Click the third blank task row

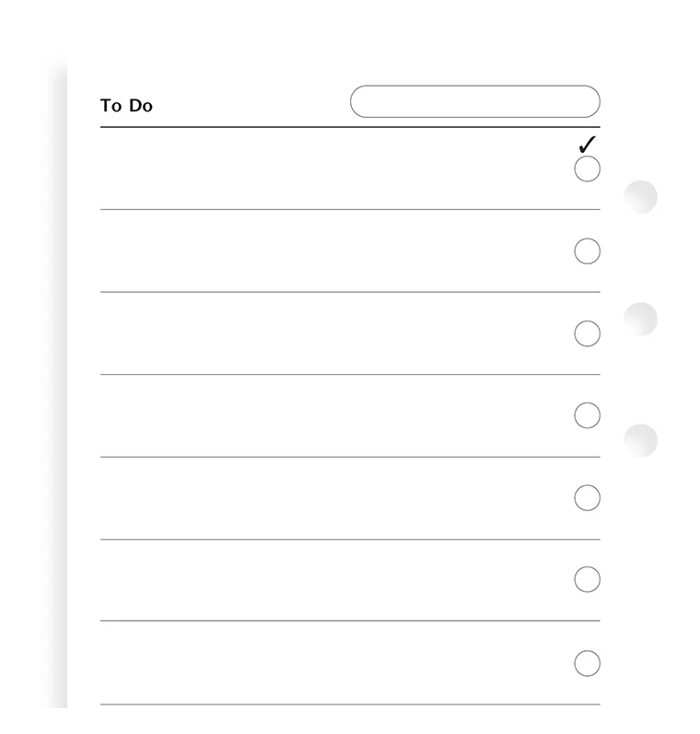point(332,333)
